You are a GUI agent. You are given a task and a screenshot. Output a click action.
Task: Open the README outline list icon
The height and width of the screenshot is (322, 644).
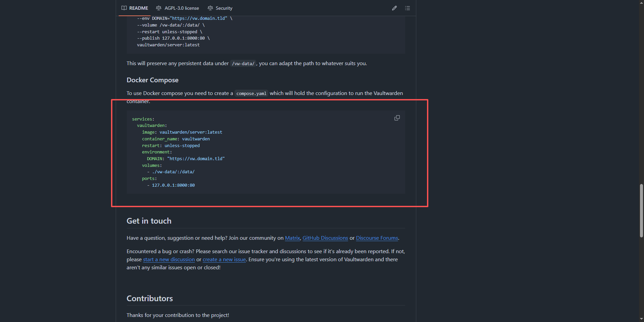tap(408, 8)
